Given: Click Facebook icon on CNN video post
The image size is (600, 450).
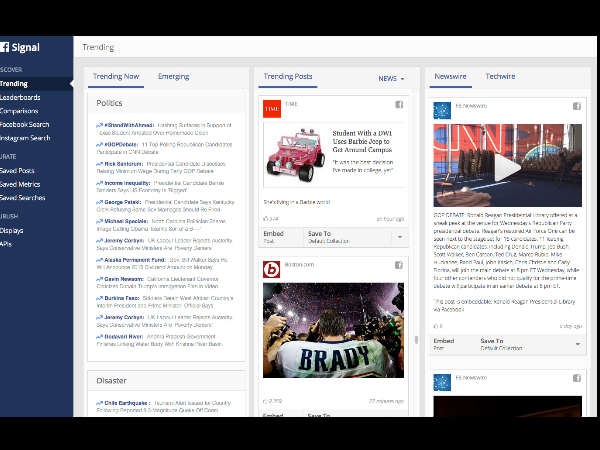Looking at the screenshot, I should (x=577, y=106).
